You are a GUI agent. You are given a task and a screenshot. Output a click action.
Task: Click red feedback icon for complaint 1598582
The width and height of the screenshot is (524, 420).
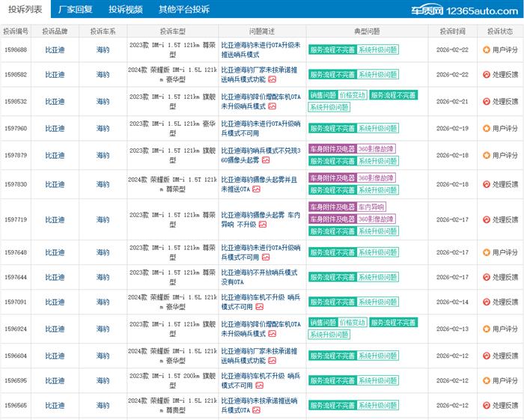click(x=487, y=75)
